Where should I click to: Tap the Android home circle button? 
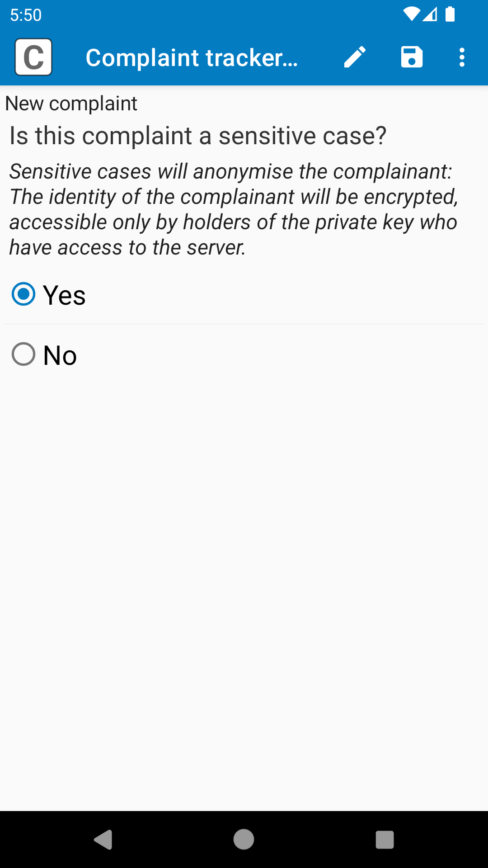[244, 840]
